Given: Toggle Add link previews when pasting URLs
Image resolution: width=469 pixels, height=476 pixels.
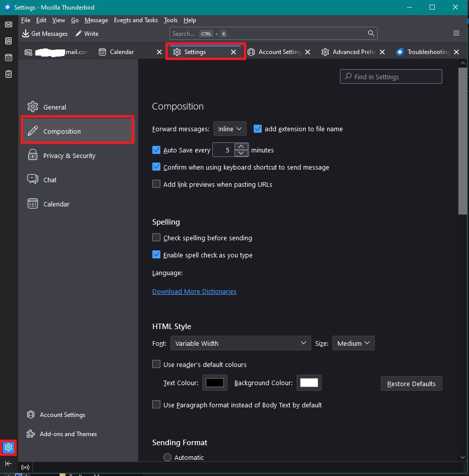Looking at the screenshot, I should tap(156, 184).
